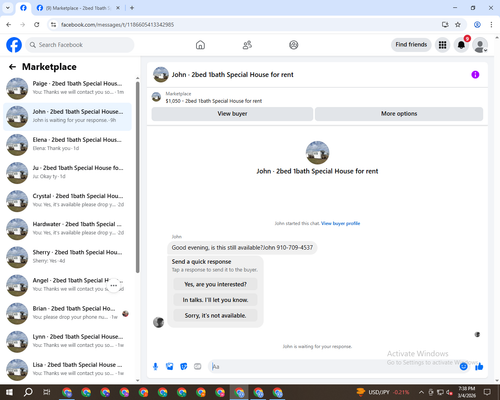Open Hardwater conversation in Marketplace list

pos(67,229)
